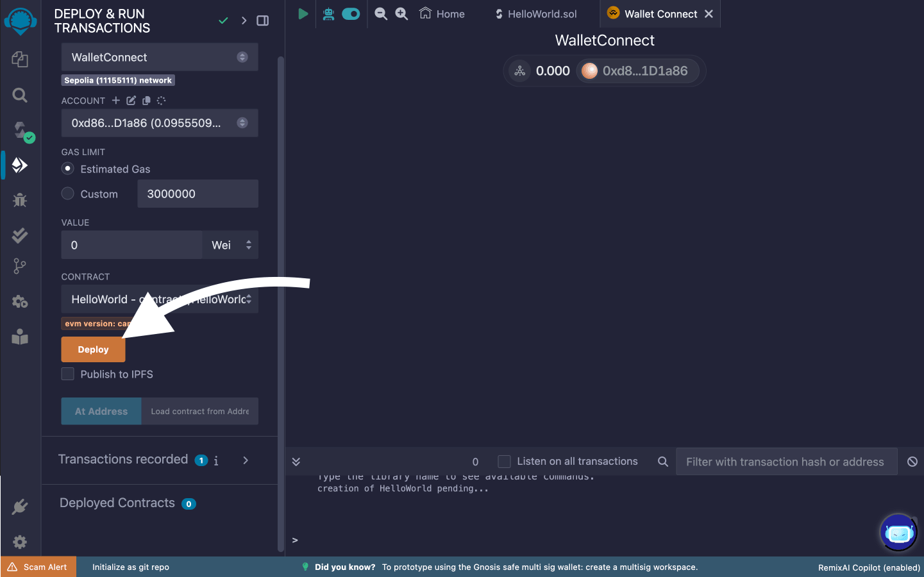Click the transaction hash filter field
The height and width of the screenshot is (577, 924).
point(785,462)
